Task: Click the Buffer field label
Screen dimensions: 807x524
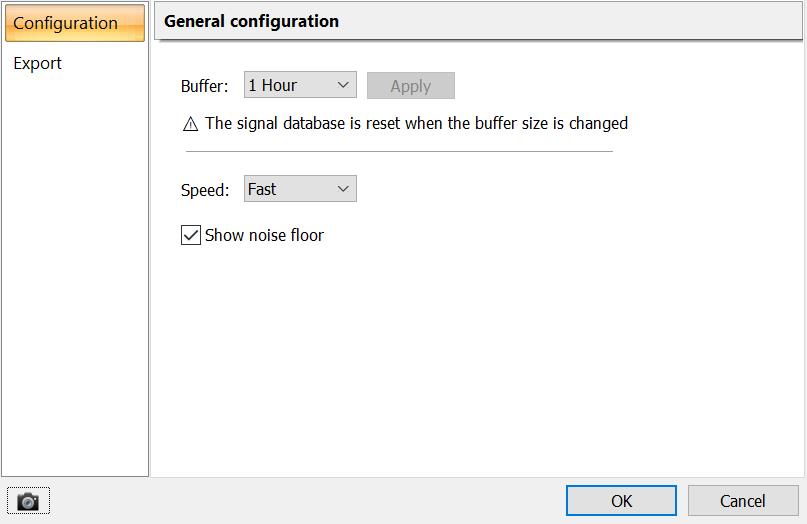Action: click(x=204, y=86)
